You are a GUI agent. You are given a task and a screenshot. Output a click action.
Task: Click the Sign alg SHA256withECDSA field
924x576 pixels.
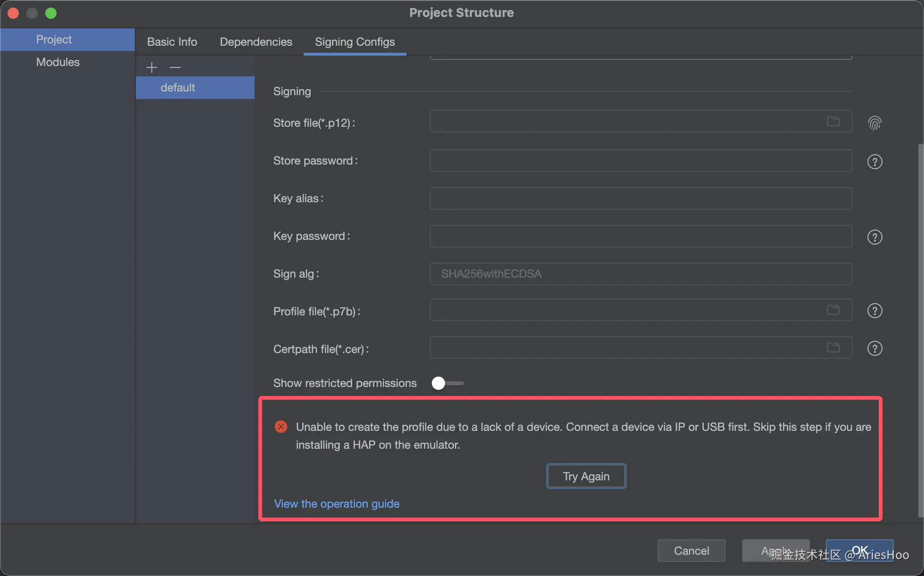click(x=640, y=274)
